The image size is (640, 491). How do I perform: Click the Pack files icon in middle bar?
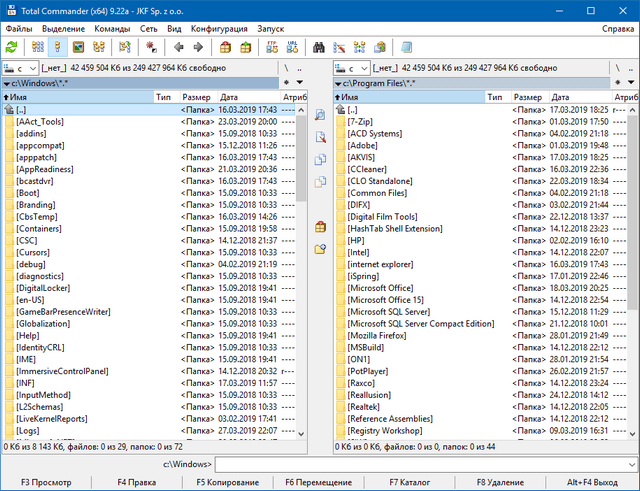[x=320, y=226]
